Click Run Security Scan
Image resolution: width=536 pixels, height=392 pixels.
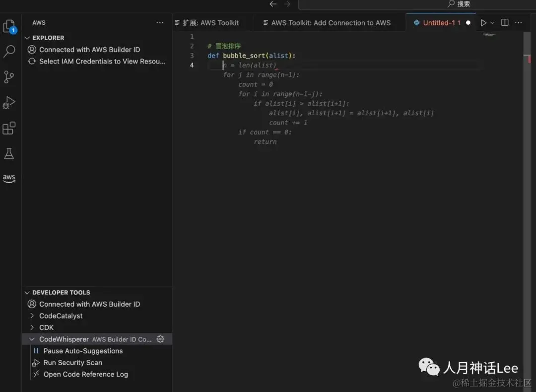73,363
